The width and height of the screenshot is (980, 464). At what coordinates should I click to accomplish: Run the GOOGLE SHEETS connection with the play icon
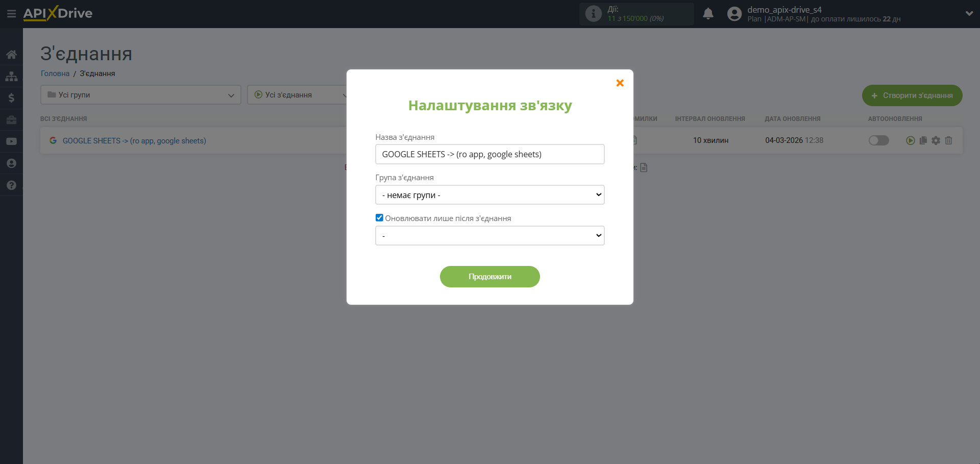tap(910, 140)
